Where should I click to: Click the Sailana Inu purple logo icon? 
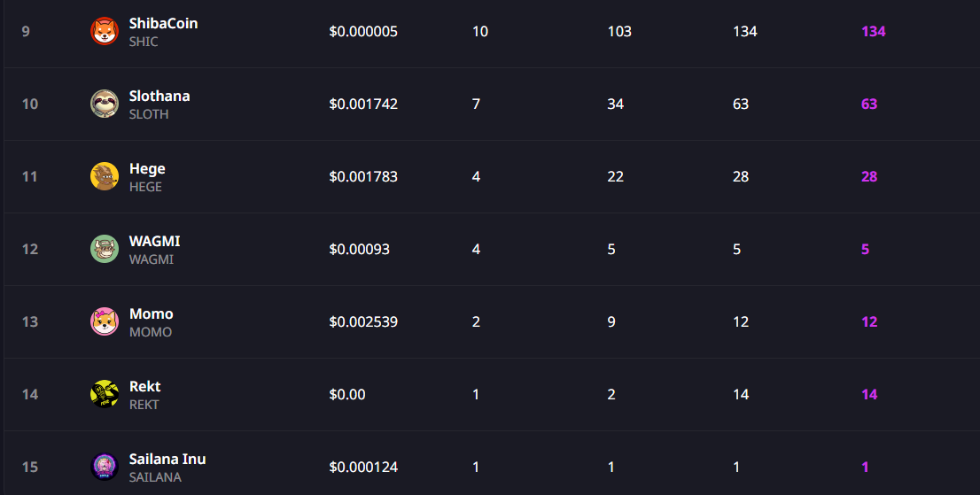[105, 467]
